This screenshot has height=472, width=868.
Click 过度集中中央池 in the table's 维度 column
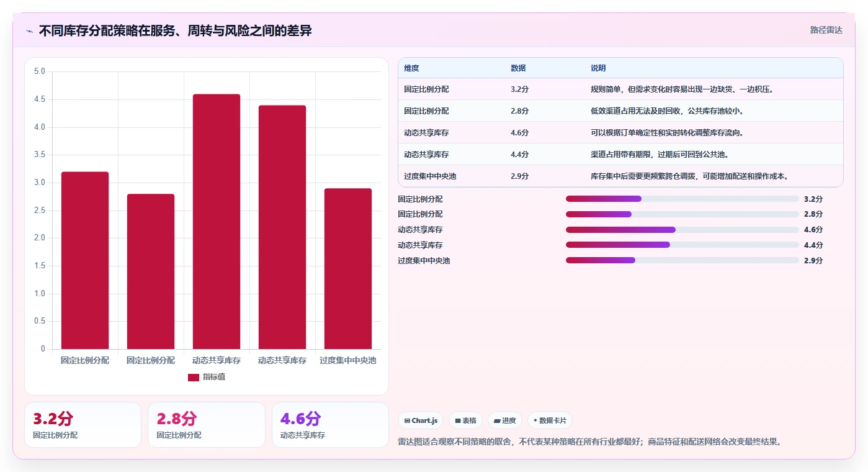point(430,176)
